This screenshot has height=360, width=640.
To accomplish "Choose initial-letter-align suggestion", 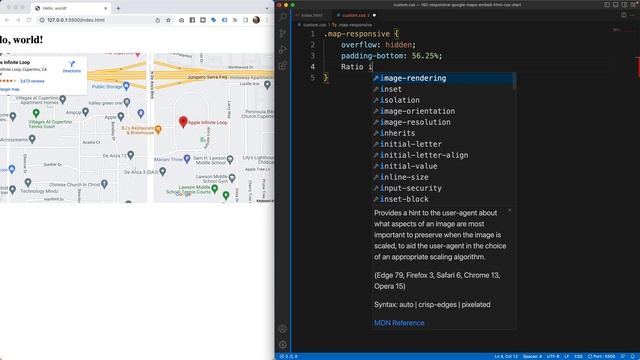I will [x=443, y=156].
